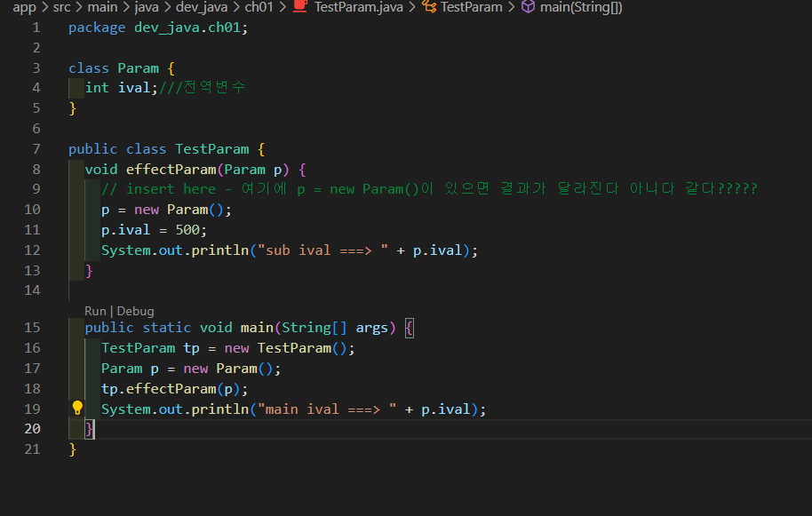This screenshot has height=516, width=812.
Task: Click 'Param p' declaration on line 17
Action: click(x=130, y=369)
